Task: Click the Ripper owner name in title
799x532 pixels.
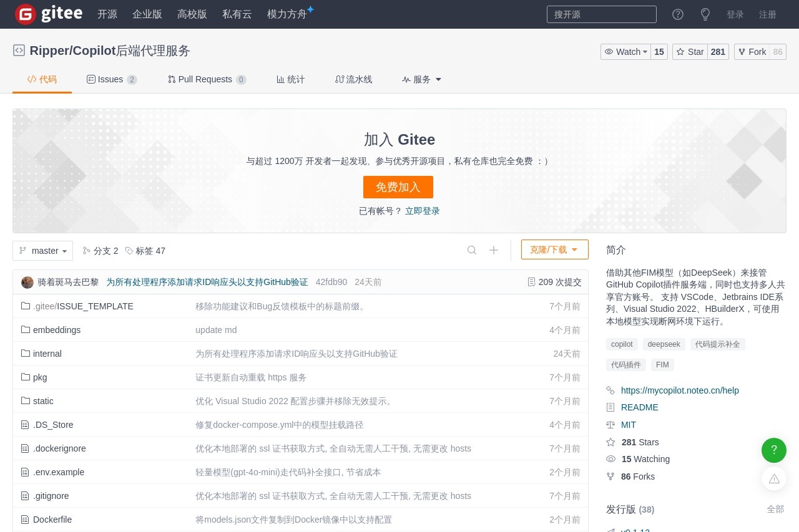Action: coord(49,51)
